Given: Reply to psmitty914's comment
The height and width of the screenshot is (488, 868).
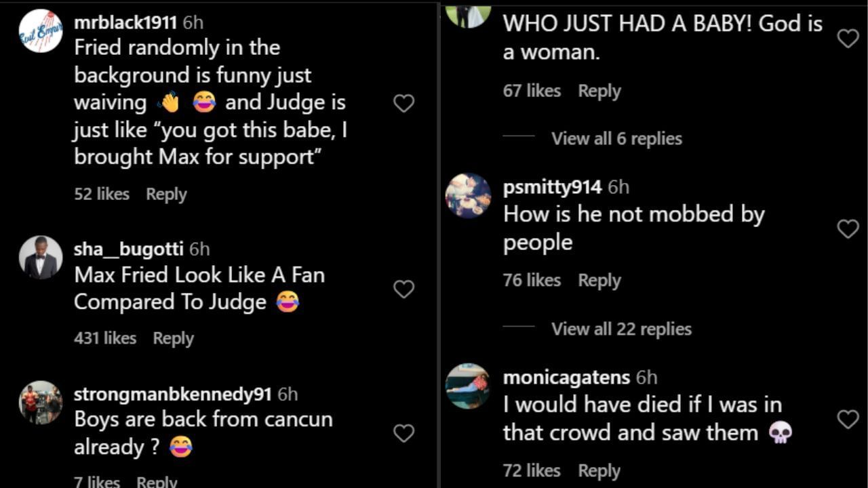Looking at the screenshot, I should (599, 279).
